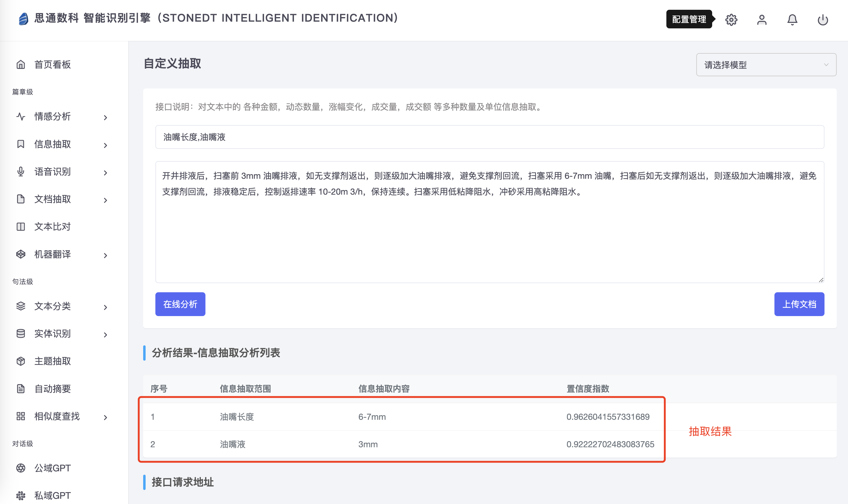Open the user profile icon
Image resolution: width=848 pixels, height=504 pixels.
coord(762,20)
